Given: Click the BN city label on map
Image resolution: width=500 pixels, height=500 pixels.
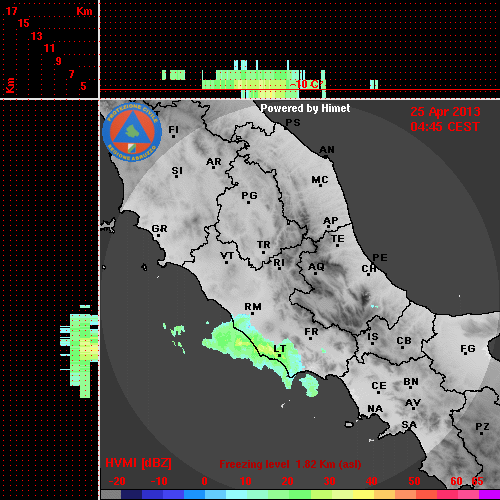Looking at the screenshot, I should tap(411, 381).
